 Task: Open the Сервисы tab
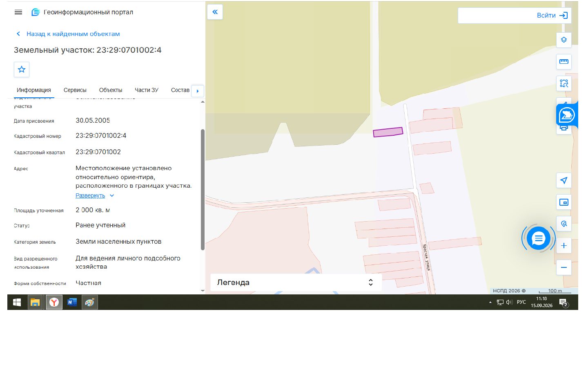click(x=75, y=90)
